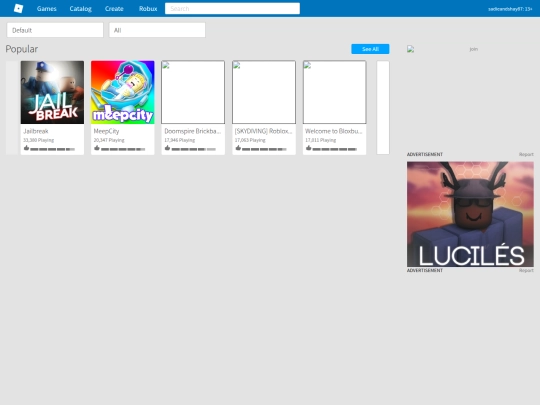540x405 pixels.
Task: Open the Doomspire Brickbattle broken thumbnail
Action: [x=193, y=92]
